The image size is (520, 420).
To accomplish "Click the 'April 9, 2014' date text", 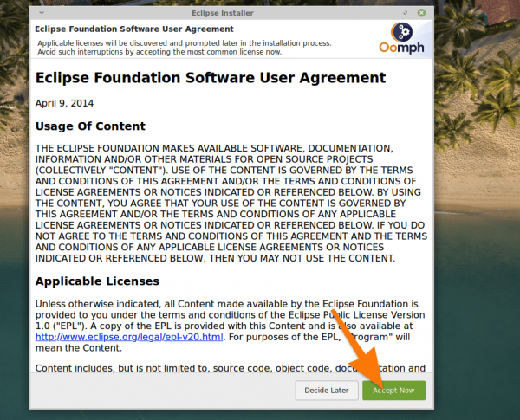I will pos(64,103).
